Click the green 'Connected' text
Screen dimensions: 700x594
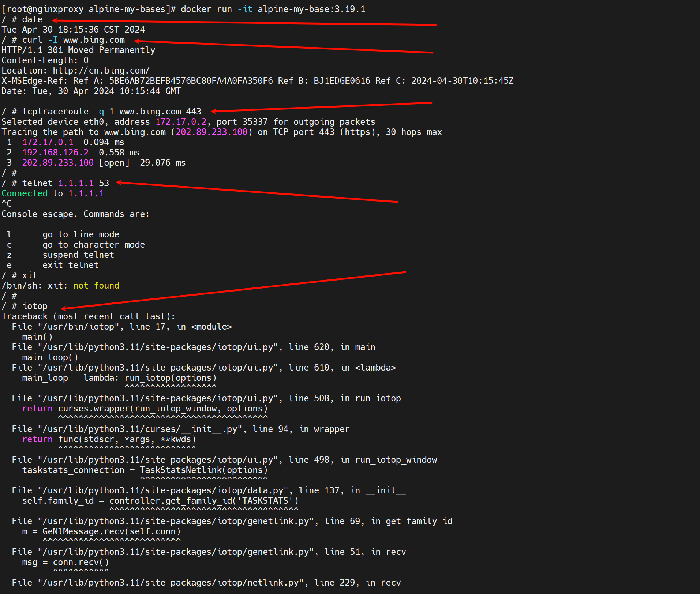click(25, 193)
